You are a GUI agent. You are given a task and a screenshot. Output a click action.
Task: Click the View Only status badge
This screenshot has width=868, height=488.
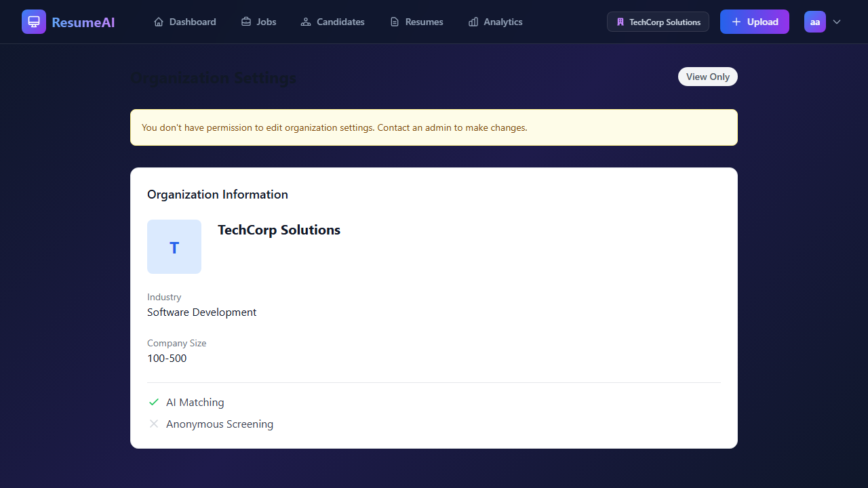tap(707, 76)
